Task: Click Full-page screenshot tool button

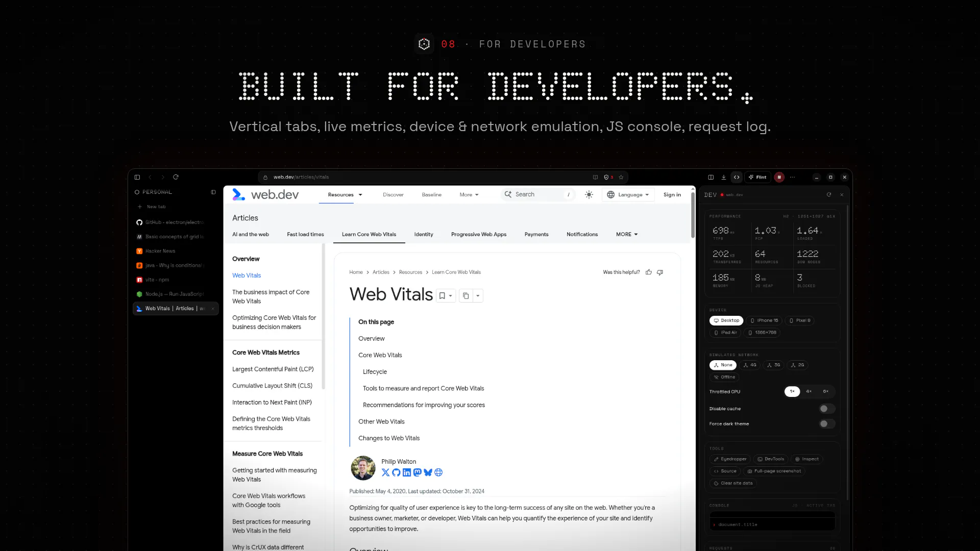Action: coord(774,471)
